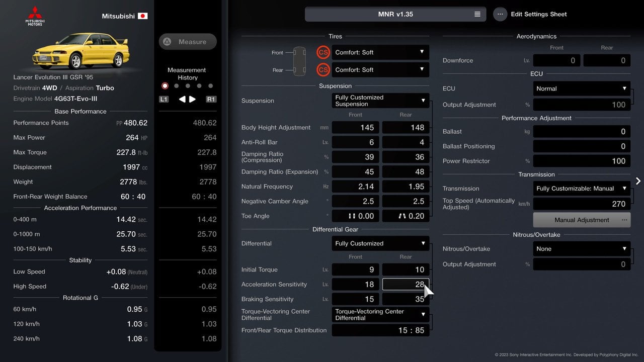Image resolution: width=644 pixels, height=362 pixels.
Task: Edit front Initial Torque level 9
Action: click(355, 269)
